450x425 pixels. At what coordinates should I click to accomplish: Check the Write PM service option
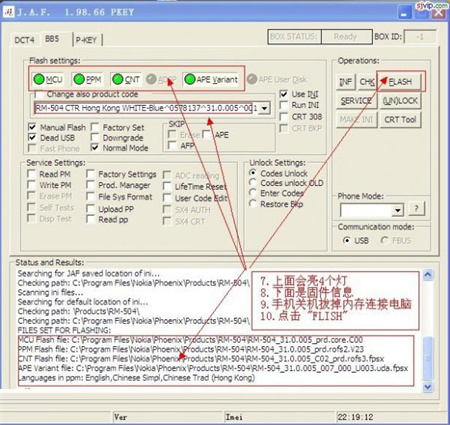31,185
